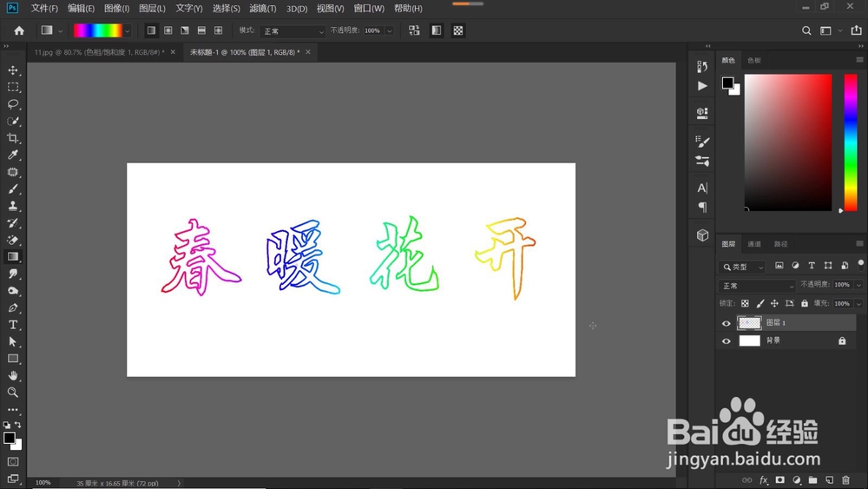This screenshot has height=489, width=868.
Task: Open the Character panel icon
Action: [702, 188]
